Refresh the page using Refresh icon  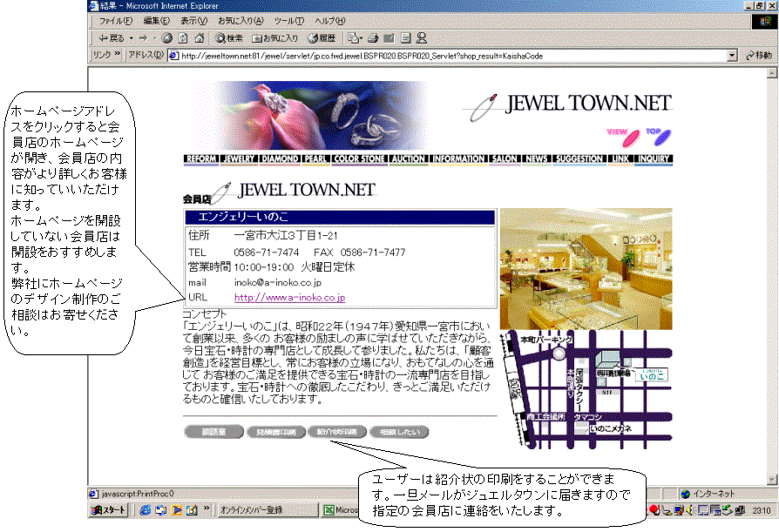click(x=183, y=37)
